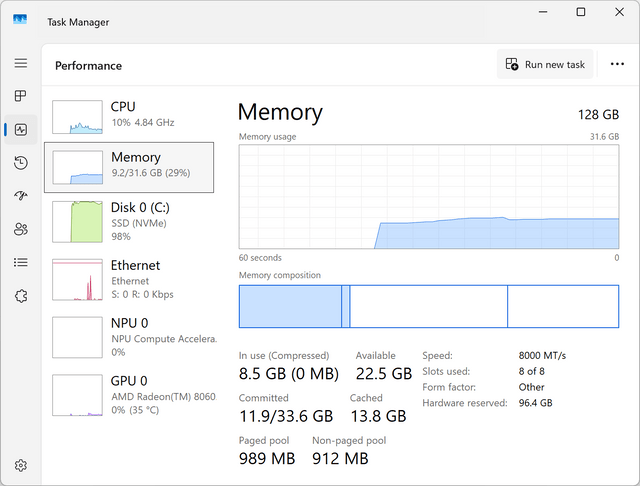Click the Non-paged pool value 912 MB
640x486 pixels.
coord(340,459)
